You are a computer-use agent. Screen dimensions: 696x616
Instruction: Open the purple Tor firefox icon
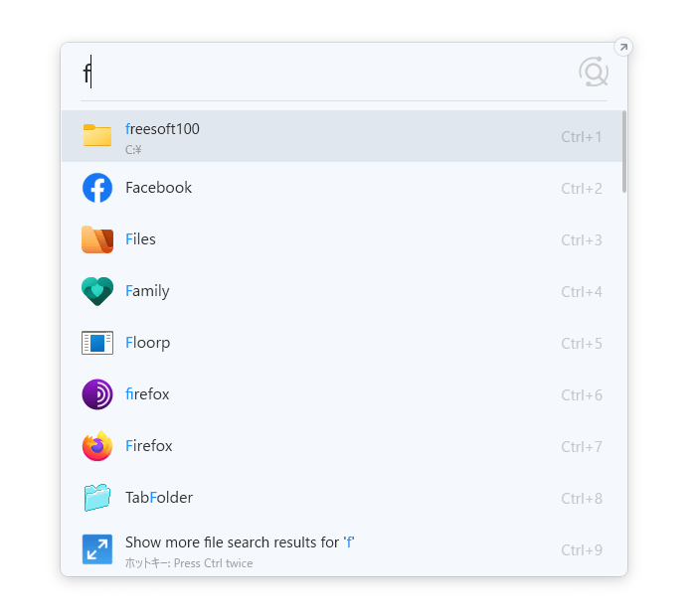point(97,394)
